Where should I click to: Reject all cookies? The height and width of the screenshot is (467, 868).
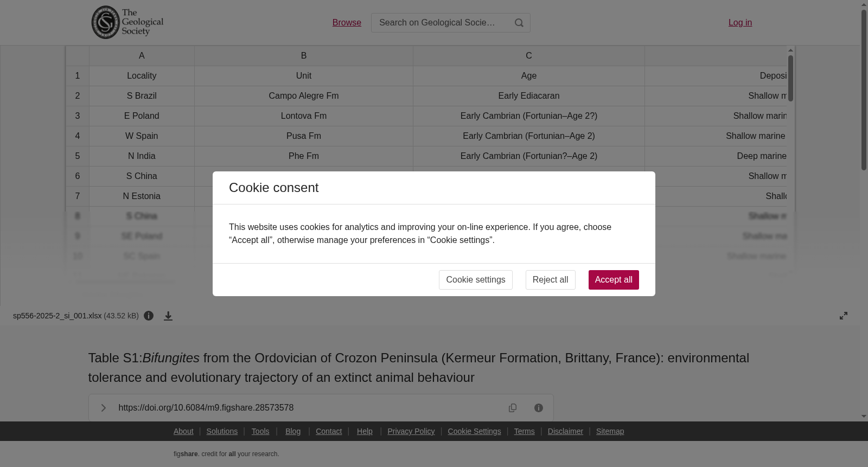click(x=550, y=280)
